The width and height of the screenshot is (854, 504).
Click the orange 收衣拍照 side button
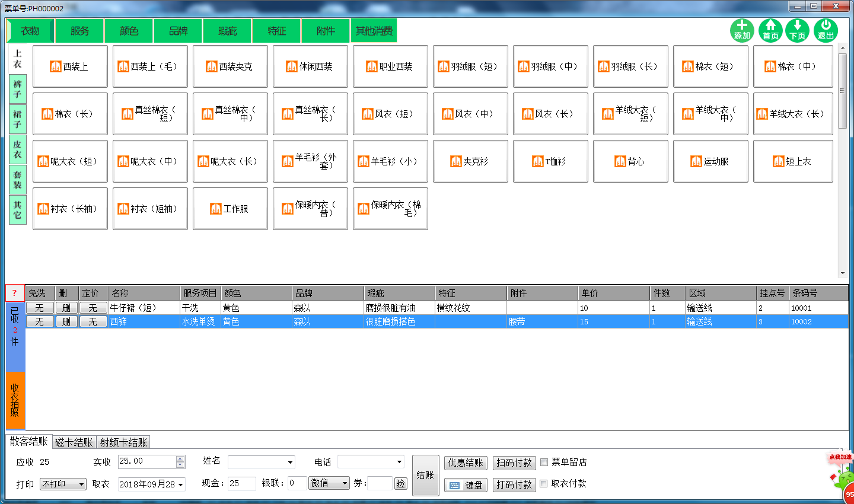15,400
